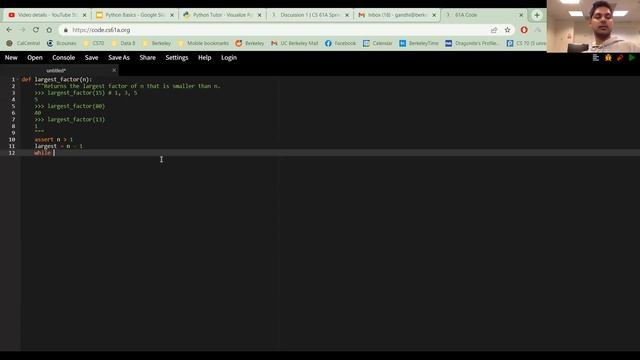Screen dimensions: 640x360
Task: Close the Video details YouTube tab
Action: (84, 15)
